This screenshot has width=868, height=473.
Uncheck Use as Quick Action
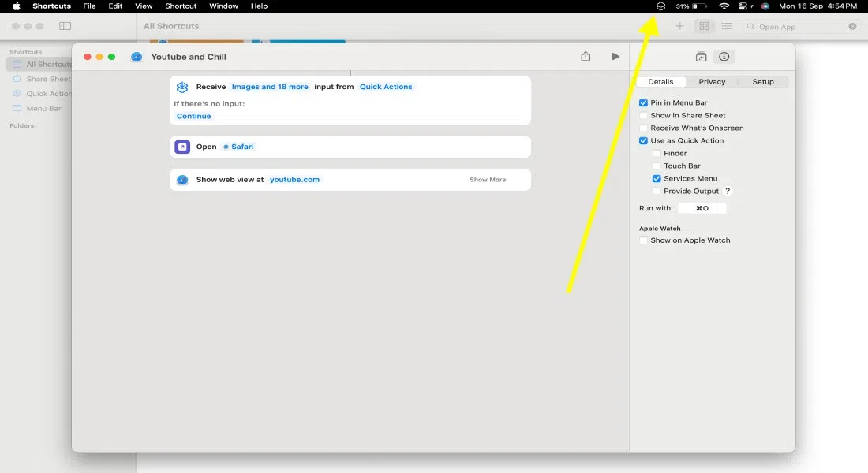(643, 141)
